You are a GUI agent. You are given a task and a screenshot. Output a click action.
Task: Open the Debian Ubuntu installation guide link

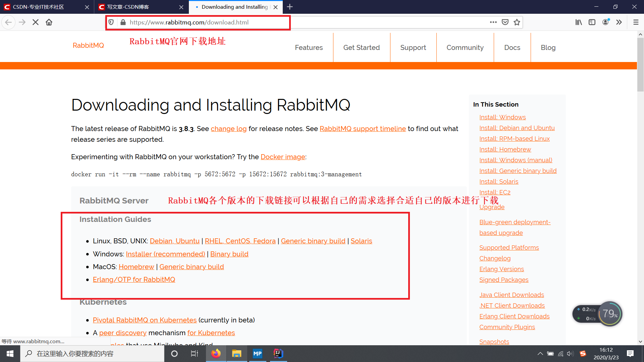pyautogui.click(x=174, y=241)
